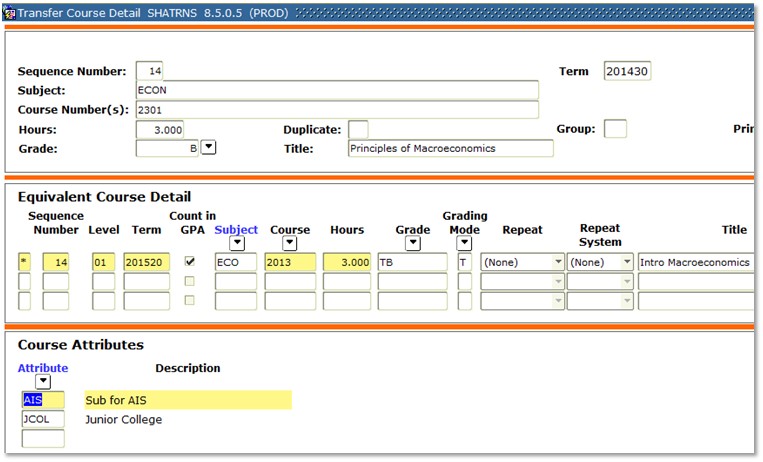
Task: Expand the Repeat dropdown in the second row
Action: pos(556,282)
